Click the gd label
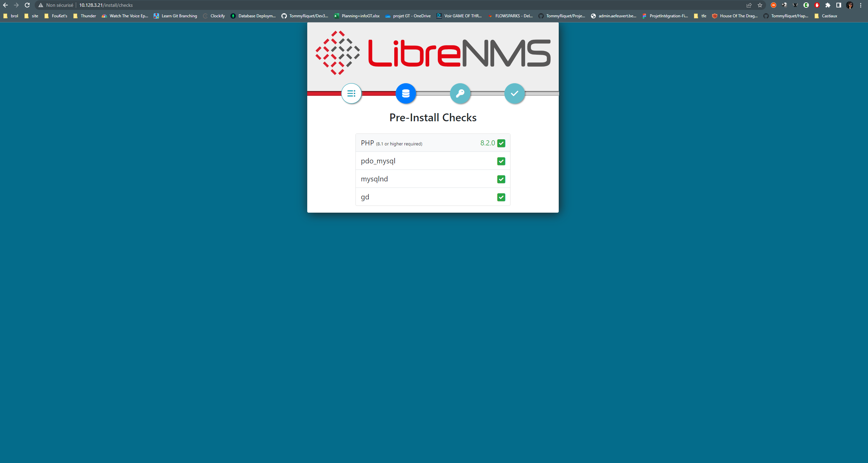The width and height of the screenshot is (868, 463). (x=365, y=197)
